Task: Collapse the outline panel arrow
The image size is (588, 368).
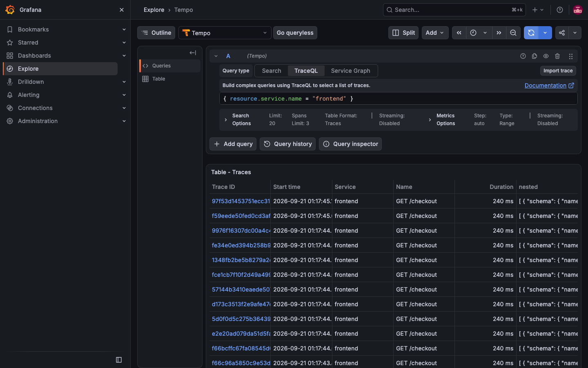Action: tap(193, 53)
